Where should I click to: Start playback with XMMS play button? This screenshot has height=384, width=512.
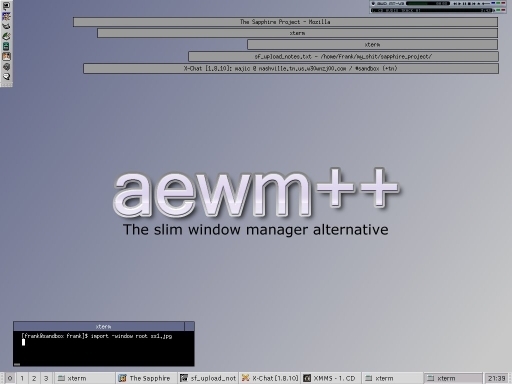[460, 4]
